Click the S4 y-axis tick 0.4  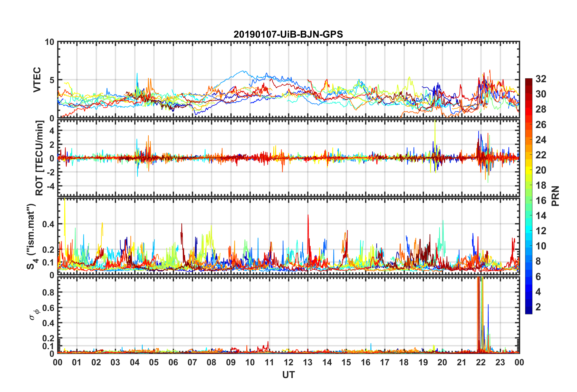click(48, 224)
